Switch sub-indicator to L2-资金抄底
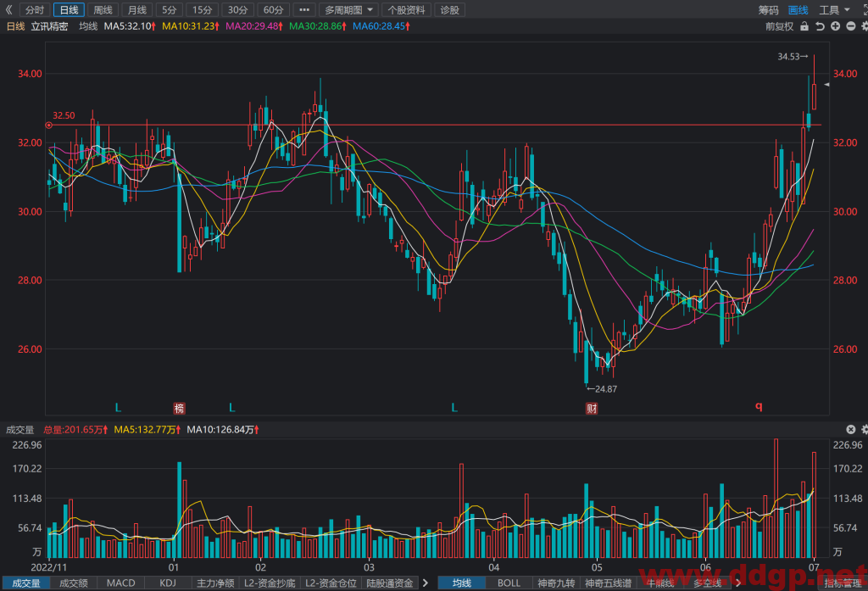The image size is (868, 591). coord(270,583)
